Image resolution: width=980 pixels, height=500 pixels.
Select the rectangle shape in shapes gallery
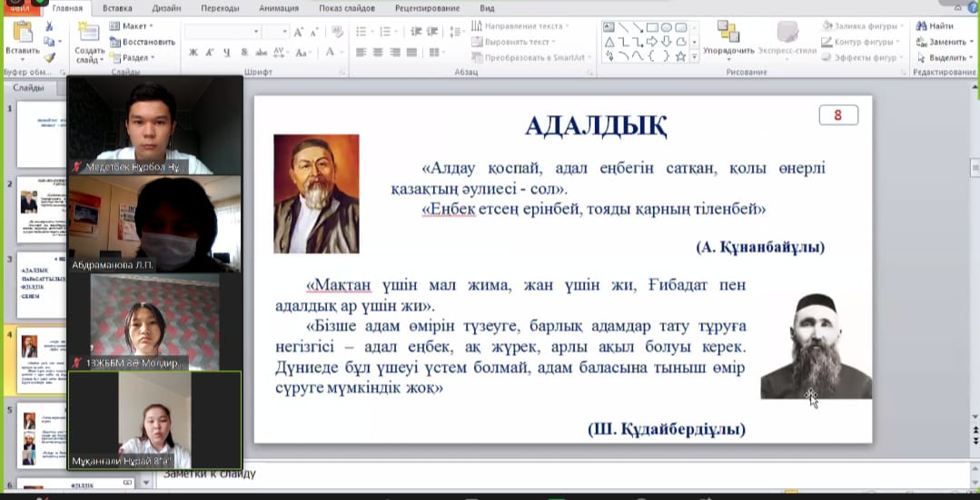tap(653, 28)
